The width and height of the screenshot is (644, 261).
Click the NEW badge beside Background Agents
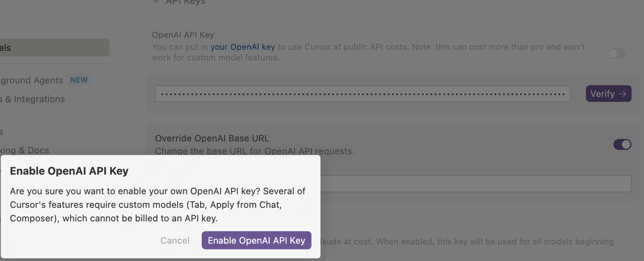[x=78, y=80]
